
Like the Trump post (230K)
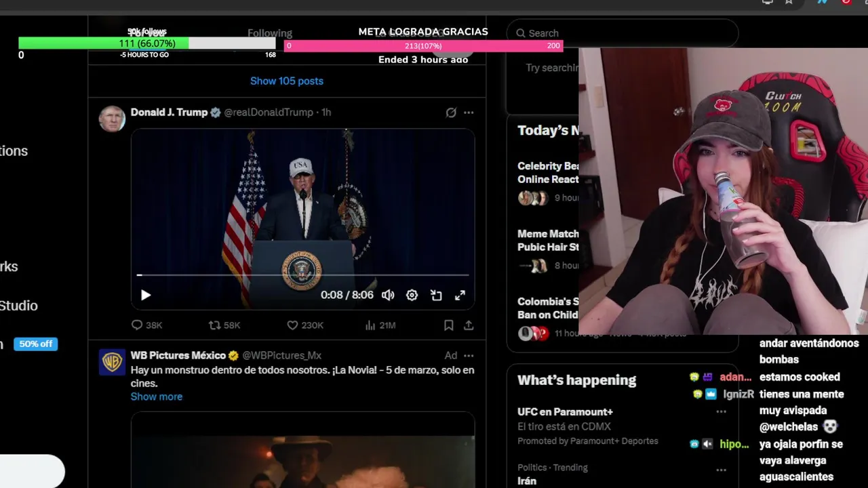305,325
